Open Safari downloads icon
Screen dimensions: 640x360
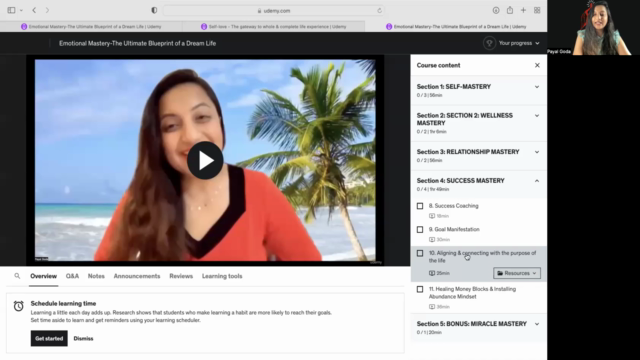[496, 11]
